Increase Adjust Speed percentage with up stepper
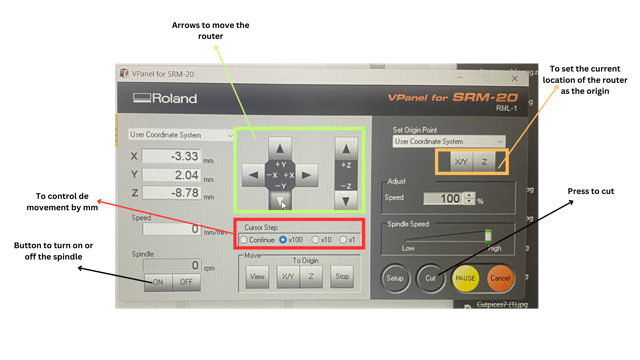The height and width of the screenshot is (360, 640). [469, 196]
